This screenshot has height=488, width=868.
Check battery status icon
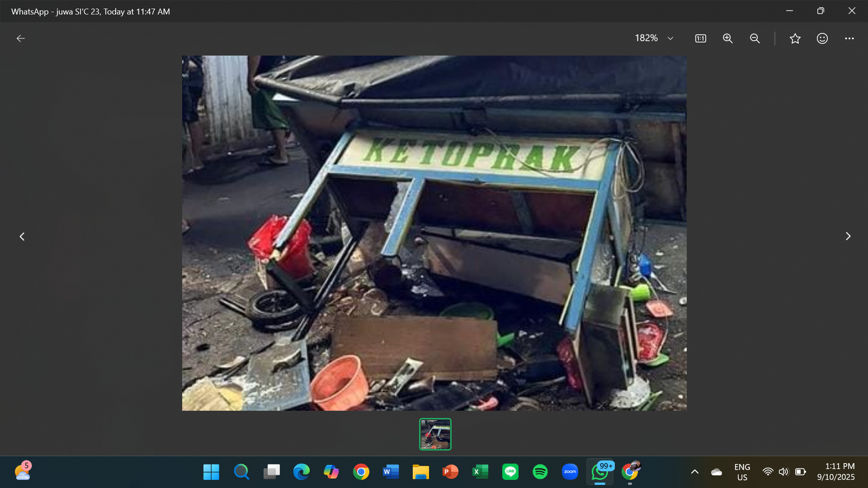pyautogui.click(x=801, y=472)
